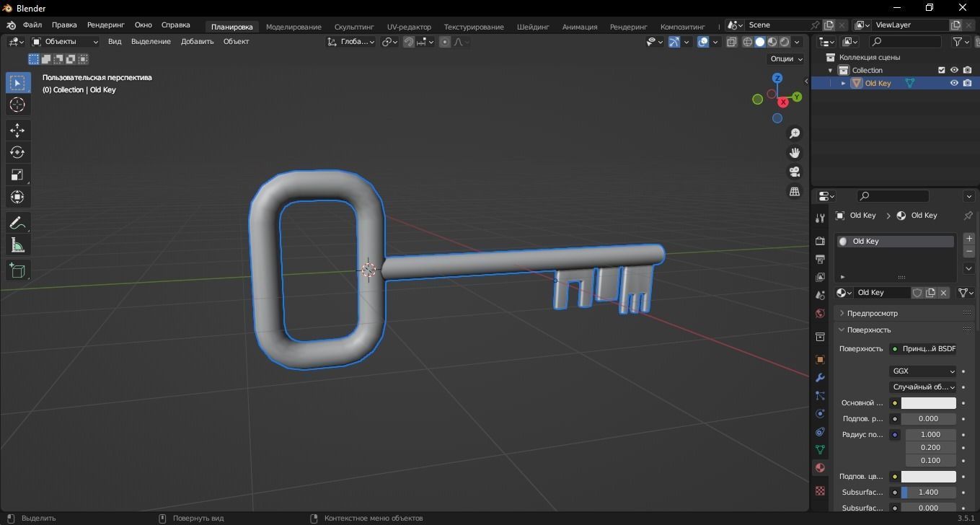Open the Object Data mesh tab
Image resolution: width=980 pixels, height=525 pixels.
[x=820, y=449]
